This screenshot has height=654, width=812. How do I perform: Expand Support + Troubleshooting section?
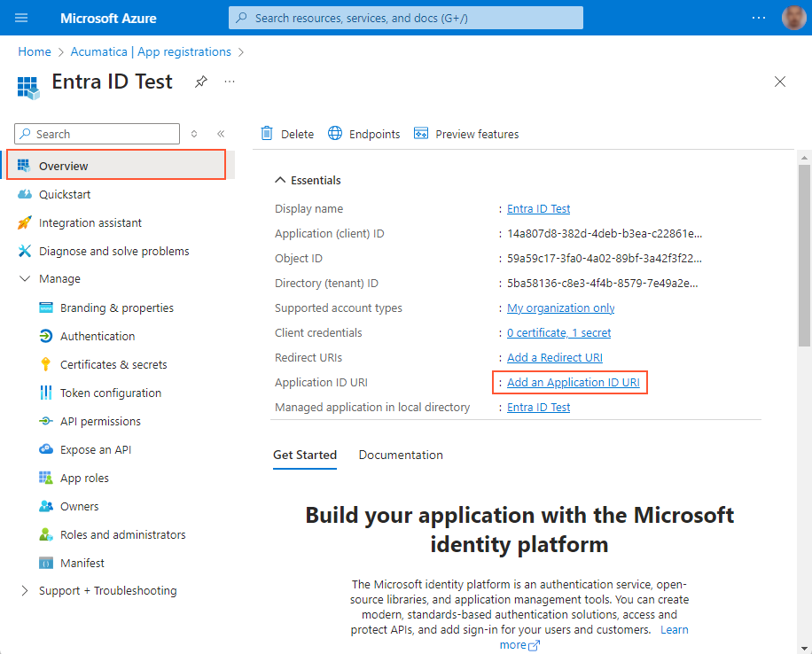coord(24,590)
